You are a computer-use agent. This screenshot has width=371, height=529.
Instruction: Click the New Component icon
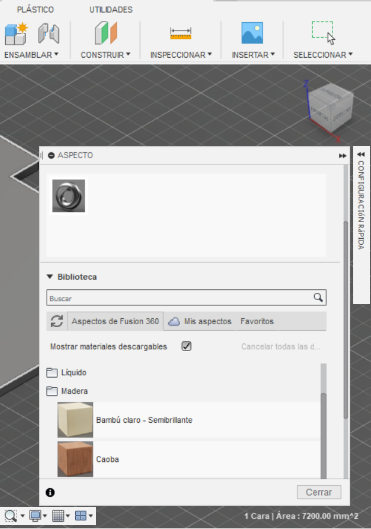pyautogui.click(x=16, y=33)
